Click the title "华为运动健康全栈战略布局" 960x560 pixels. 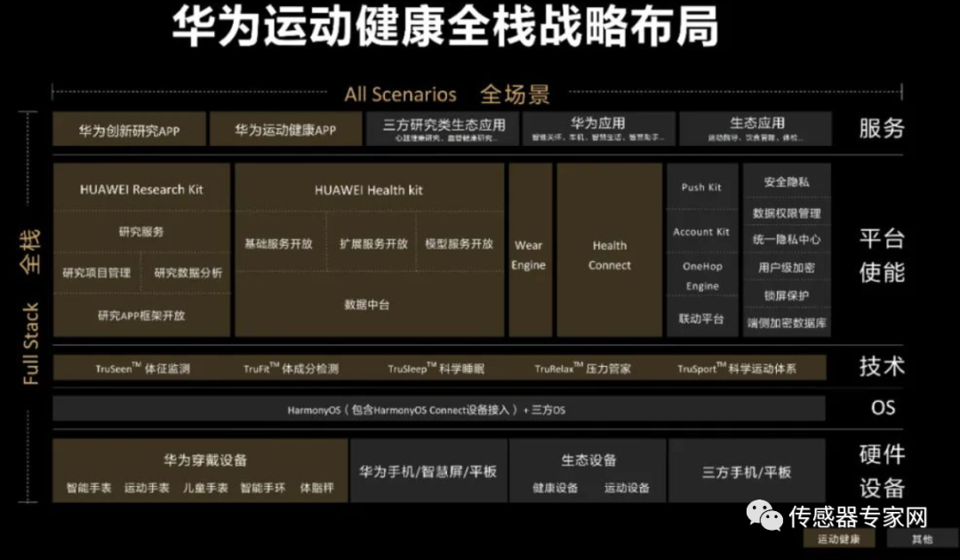click(445, 27)
